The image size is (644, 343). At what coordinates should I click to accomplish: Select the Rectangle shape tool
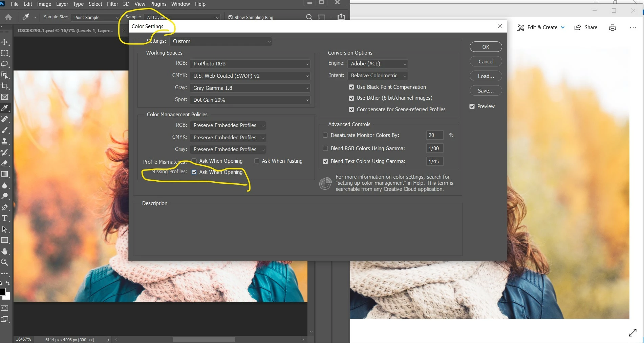(x=5, y=240)
